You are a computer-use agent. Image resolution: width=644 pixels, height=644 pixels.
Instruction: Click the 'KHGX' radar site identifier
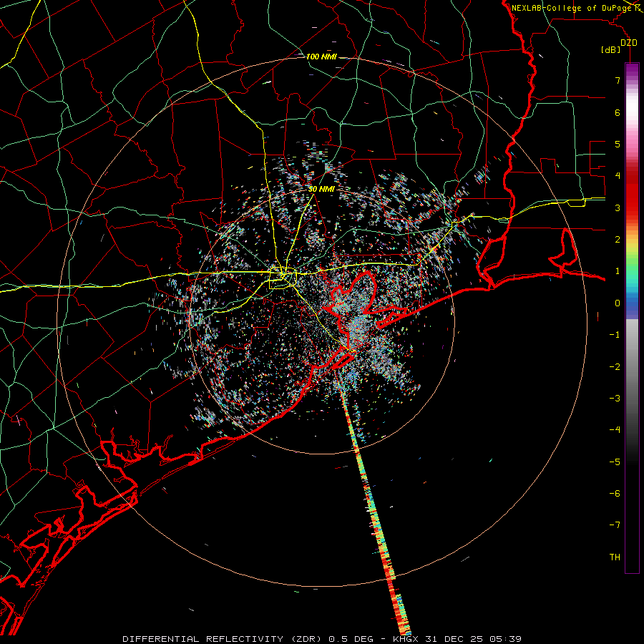(407, 639)
